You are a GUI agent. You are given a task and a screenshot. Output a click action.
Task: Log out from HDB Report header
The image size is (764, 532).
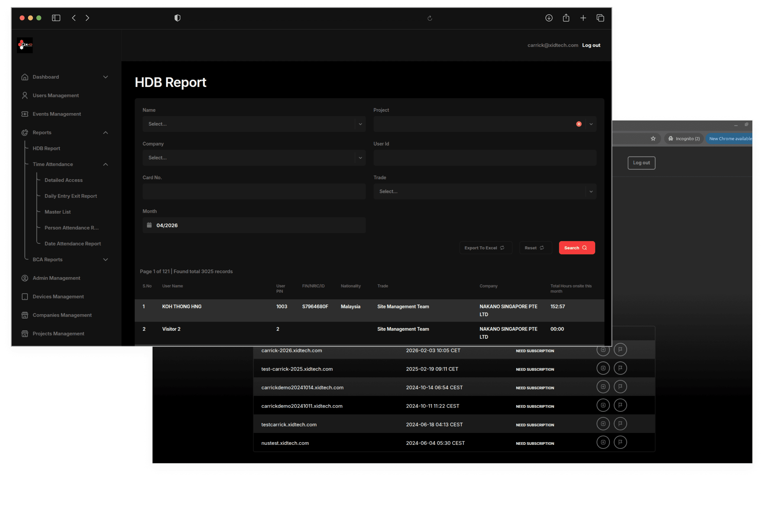click(x=591, y=45)
